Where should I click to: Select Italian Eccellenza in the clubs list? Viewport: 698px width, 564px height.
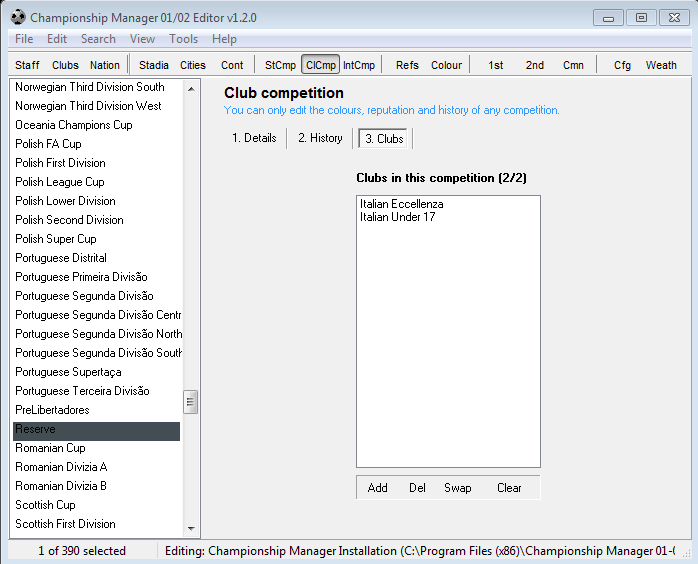click(x=402, y=204)
